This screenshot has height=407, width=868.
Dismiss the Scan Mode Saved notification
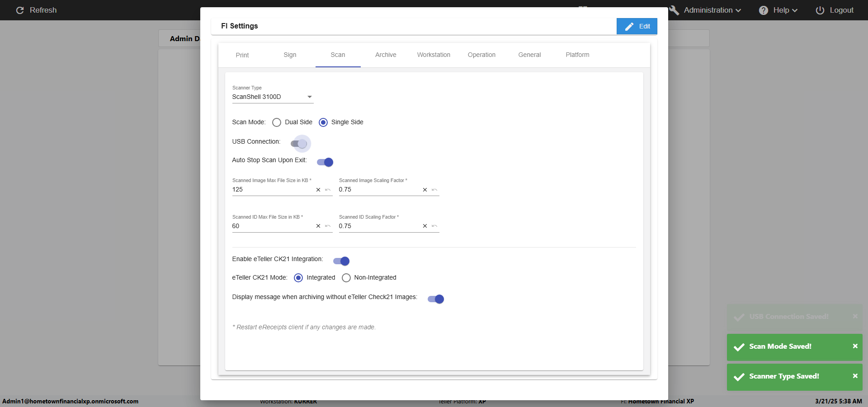pos(855,346)
